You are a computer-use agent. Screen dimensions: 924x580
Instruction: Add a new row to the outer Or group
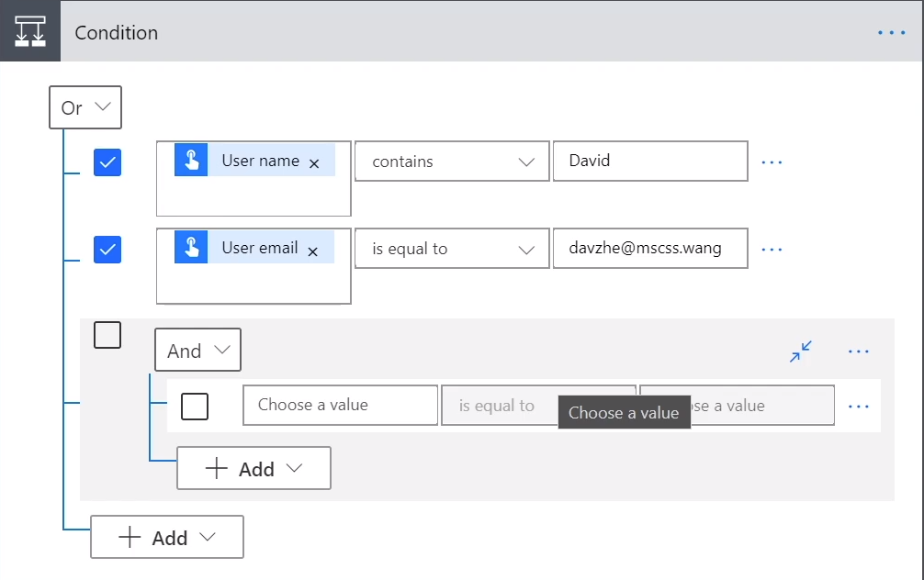pyautogui.click(x=166, y=537)
